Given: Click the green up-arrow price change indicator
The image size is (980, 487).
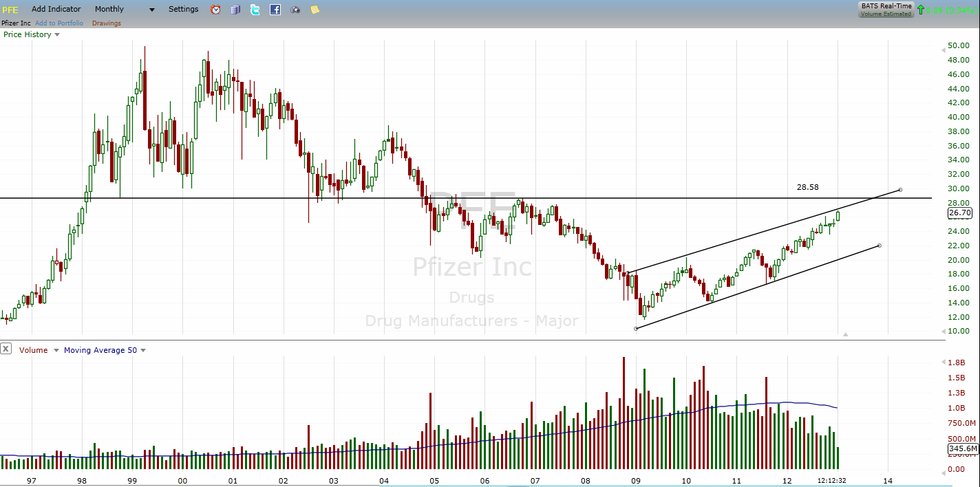Looking at the screenshot, I should pos(921,10).
